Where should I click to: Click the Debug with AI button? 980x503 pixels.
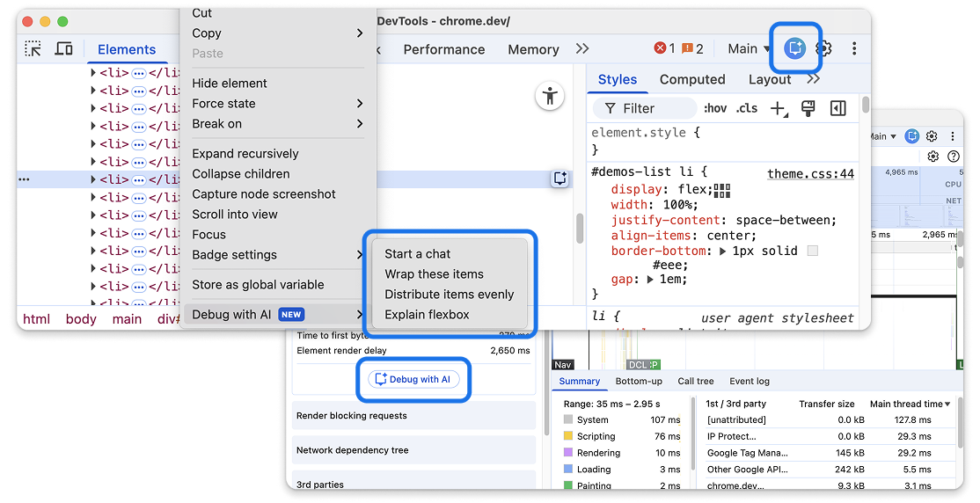(x=413, y=379)
